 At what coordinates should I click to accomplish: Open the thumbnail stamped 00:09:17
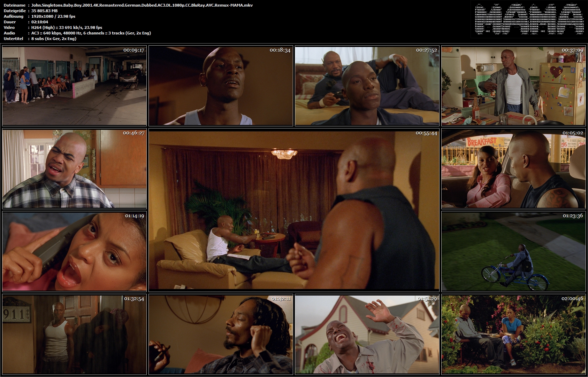74,86
